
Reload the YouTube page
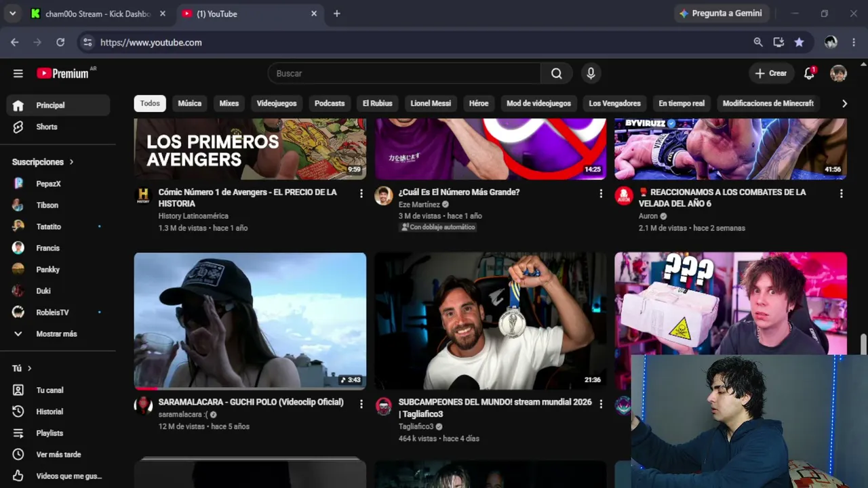pos(60,42)
